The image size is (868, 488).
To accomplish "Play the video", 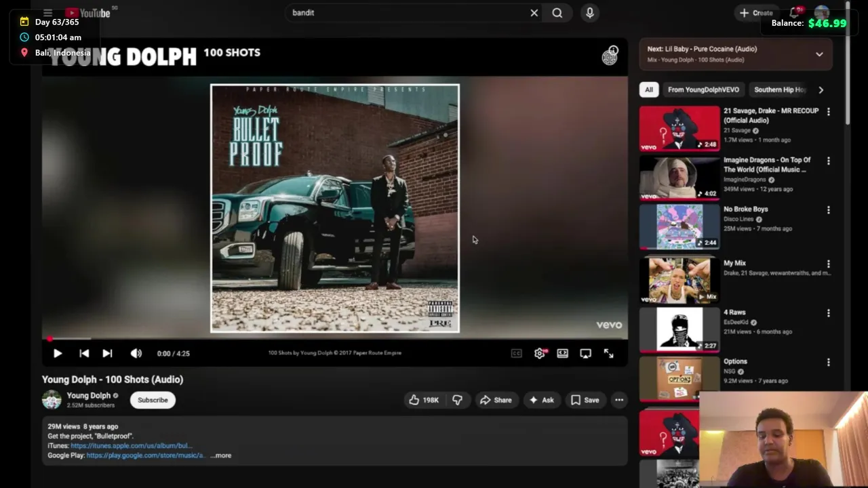I will pyautogui.click(x=58, y=353).
